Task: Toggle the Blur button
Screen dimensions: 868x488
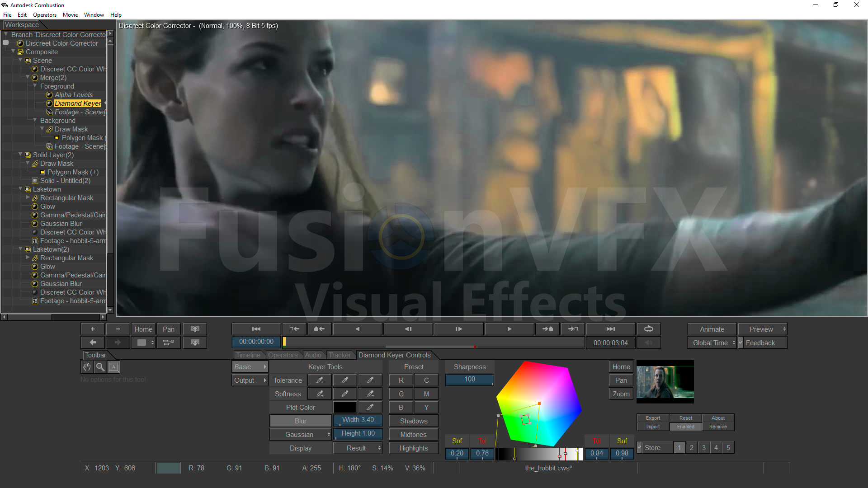Action: (301, 421)
